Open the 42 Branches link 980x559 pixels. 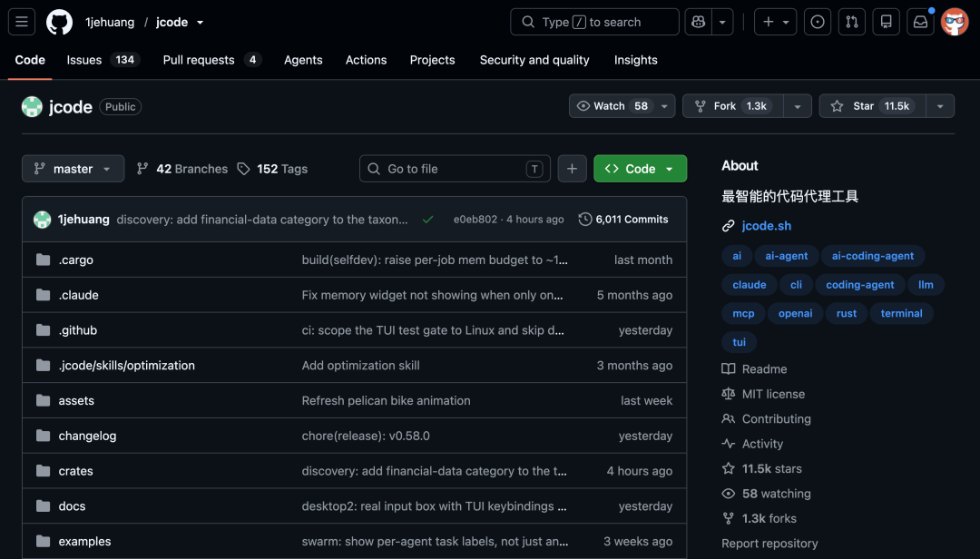[x=182, y=169]
